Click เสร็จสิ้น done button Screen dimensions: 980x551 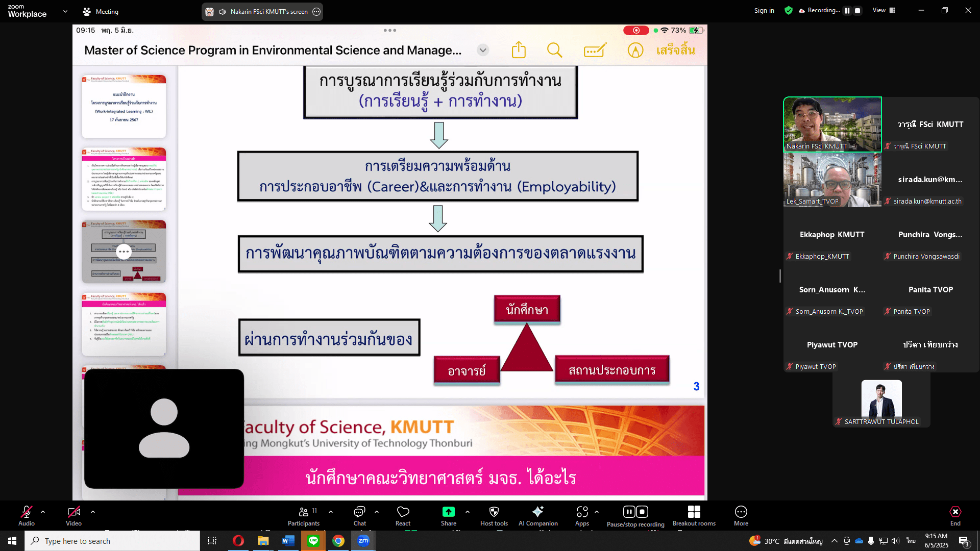click(675, 50)
